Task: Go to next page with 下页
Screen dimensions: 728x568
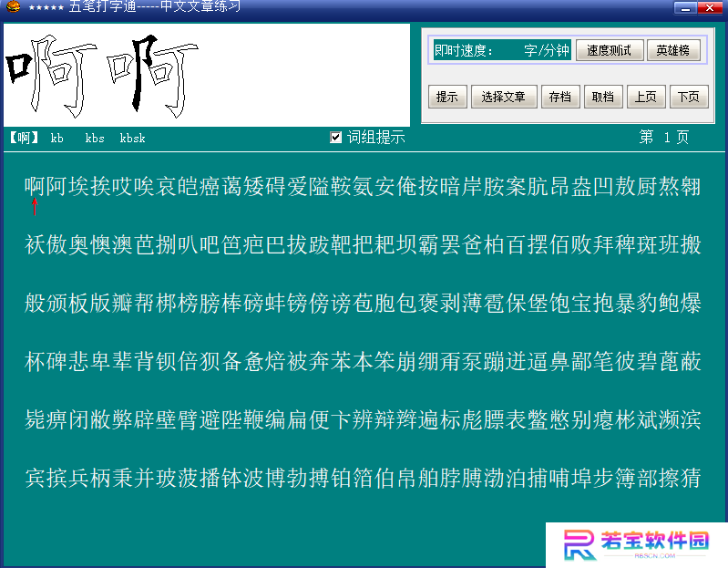Action: [689, 97]
